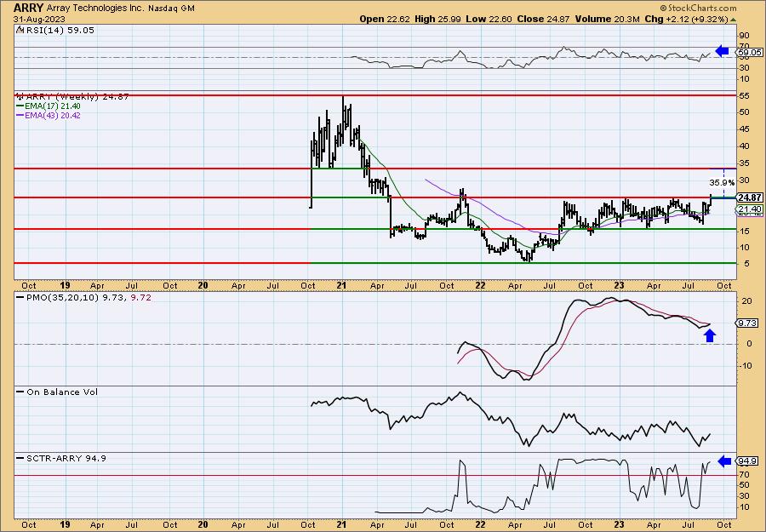Click the SCTR-ARRY 94.9 legend
This screenshot has height=532, width=766.
(x=61, y=458)
